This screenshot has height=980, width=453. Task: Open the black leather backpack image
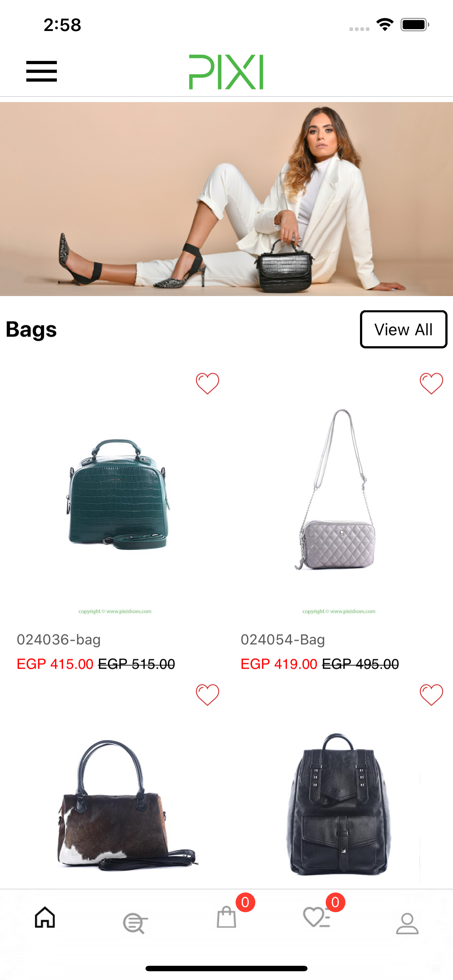[x=338, y=803]
